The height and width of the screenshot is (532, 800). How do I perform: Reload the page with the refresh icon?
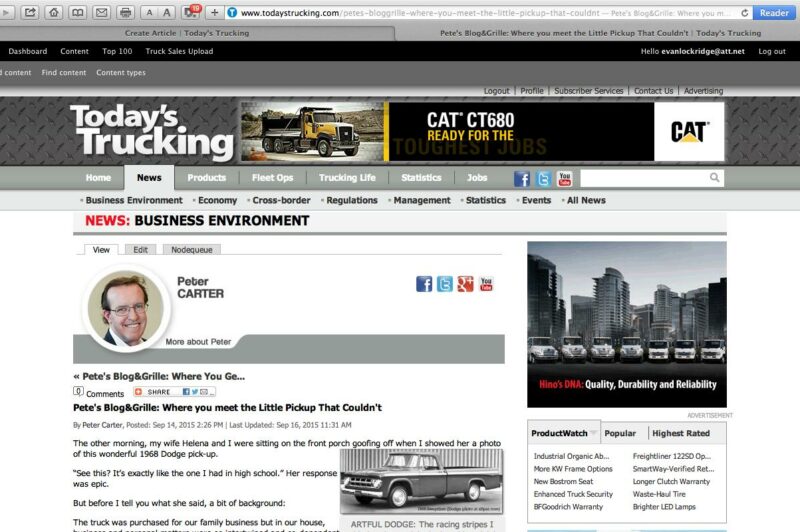(x=744, y=13)
